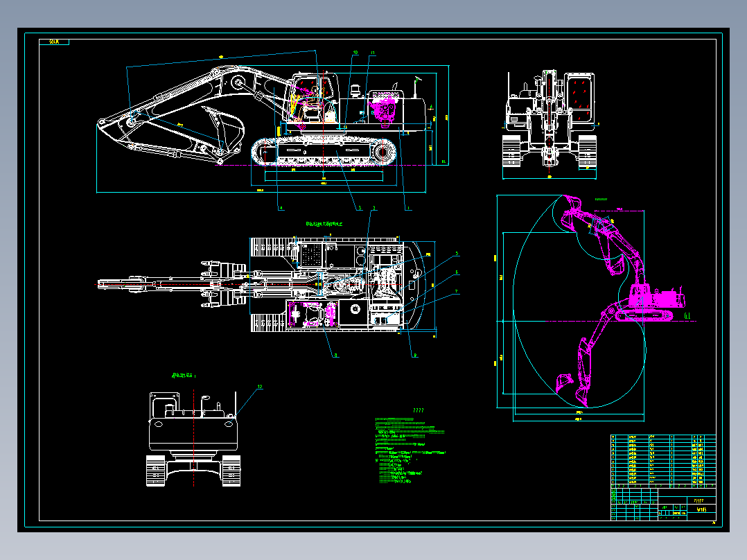Select callout number 4 below side view

click(x=281, y=208)
